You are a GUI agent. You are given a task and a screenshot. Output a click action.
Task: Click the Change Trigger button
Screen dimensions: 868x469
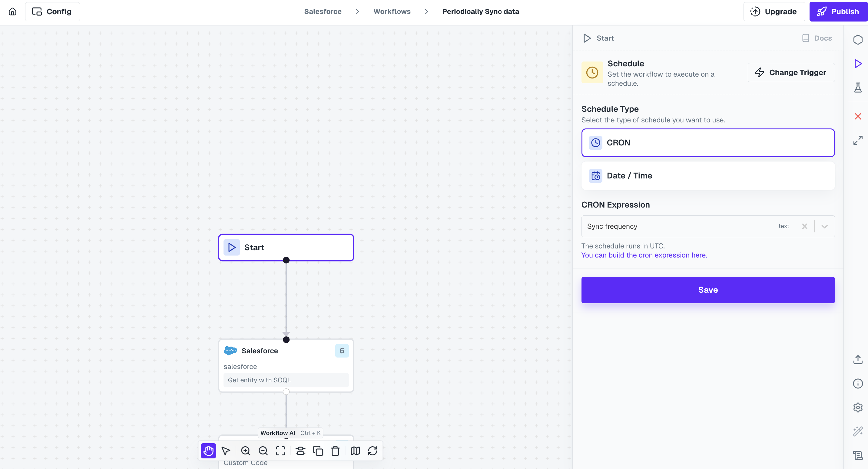pos(791,72)
